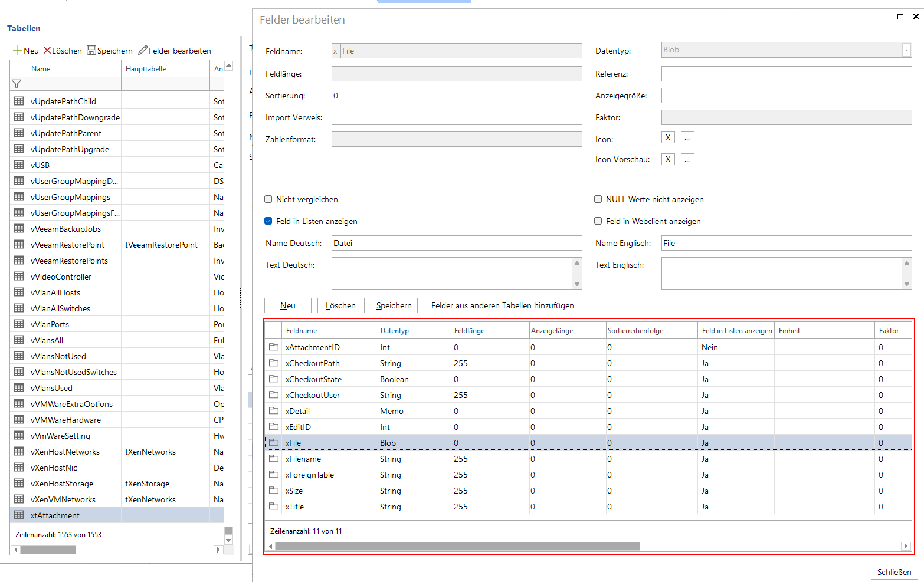Image resolution: width=924 pixels, height=582 pixels.
Task: Clear the Icon with its X button
Action: pos(668,138)
